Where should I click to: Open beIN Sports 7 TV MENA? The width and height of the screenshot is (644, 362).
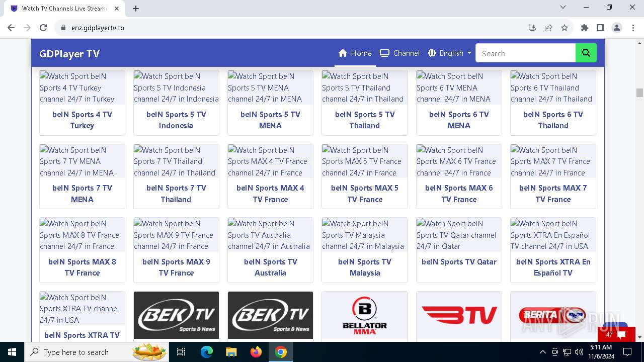82,194
